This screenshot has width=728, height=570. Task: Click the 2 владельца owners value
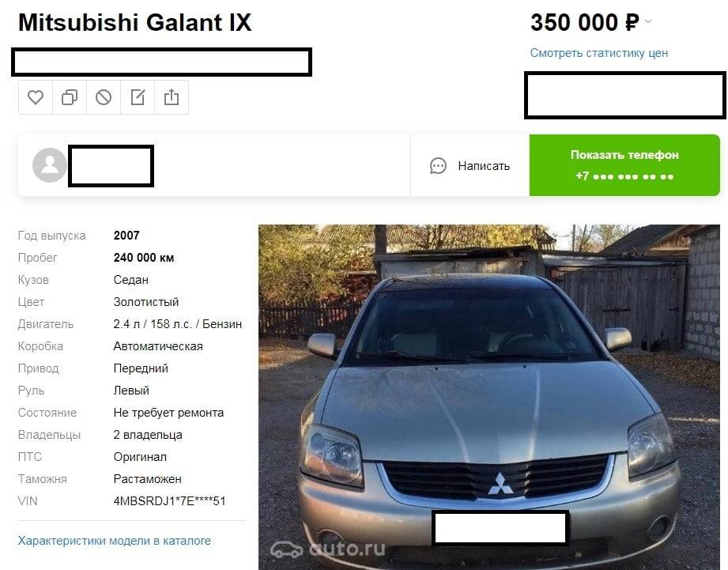tap(148, 435)
